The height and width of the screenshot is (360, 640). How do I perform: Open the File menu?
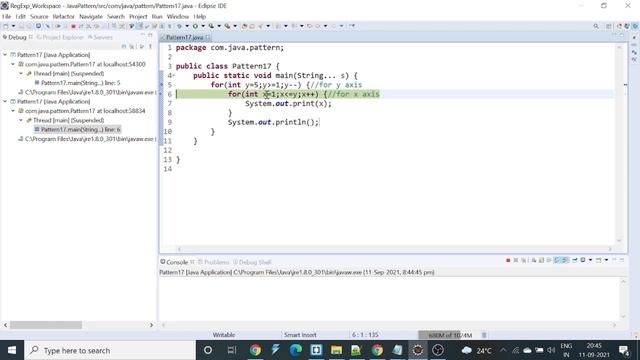tap(7, 17)
